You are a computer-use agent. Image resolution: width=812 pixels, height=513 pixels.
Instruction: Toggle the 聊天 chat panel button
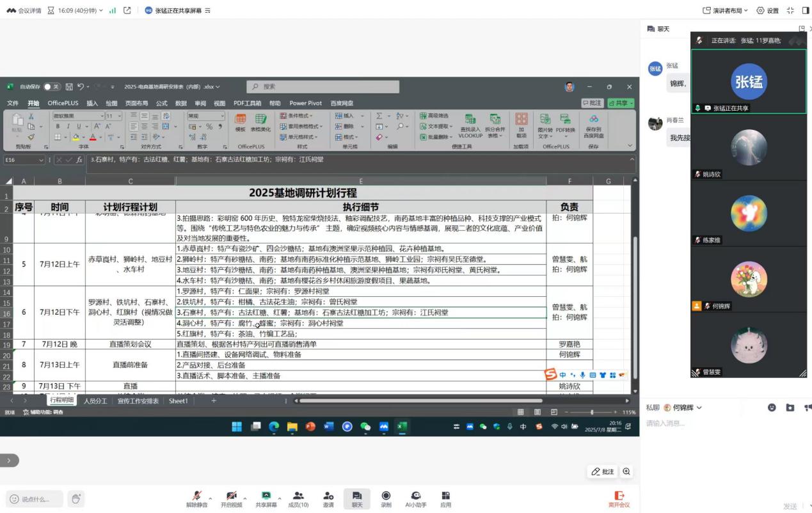(356, 498)
